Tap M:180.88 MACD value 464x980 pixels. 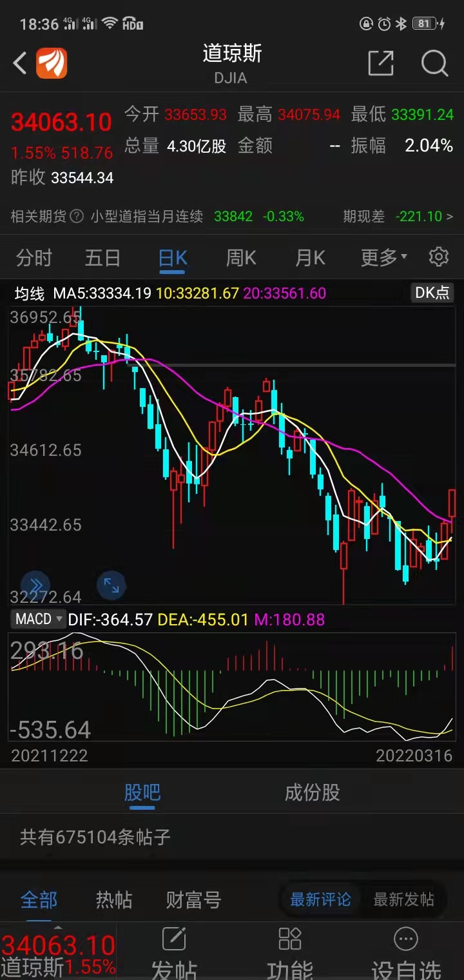click(x=289, y=620)
